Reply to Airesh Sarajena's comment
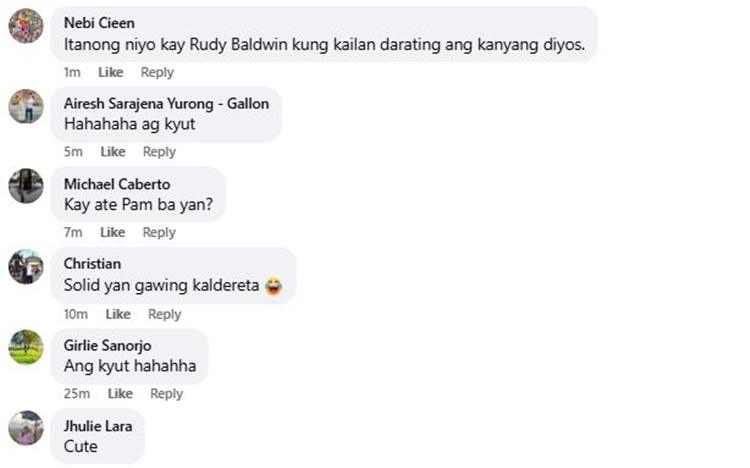This screenshot has height=468, width=750. click(x=159, y=152)
